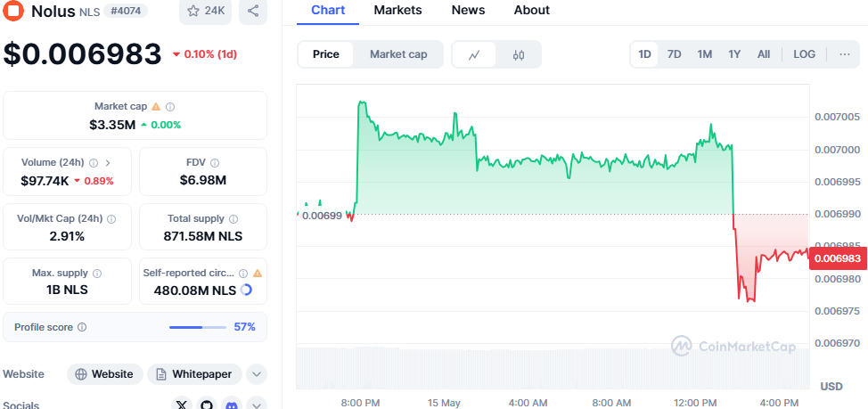Open the Whitepaper link
This screenshot has width=868, height=409.
pyautogui.click(x=194, y=374)
